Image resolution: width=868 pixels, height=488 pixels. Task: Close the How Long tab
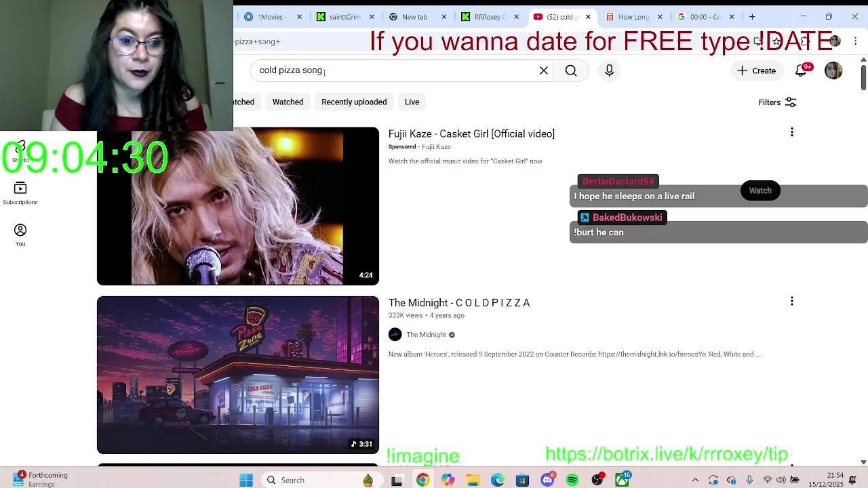660,17
